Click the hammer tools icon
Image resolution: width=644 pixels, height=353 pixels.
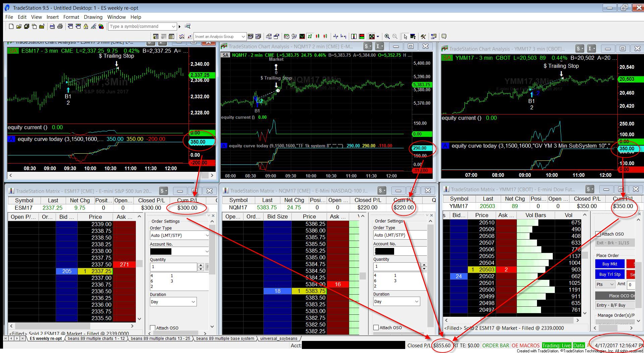(423, 36)
